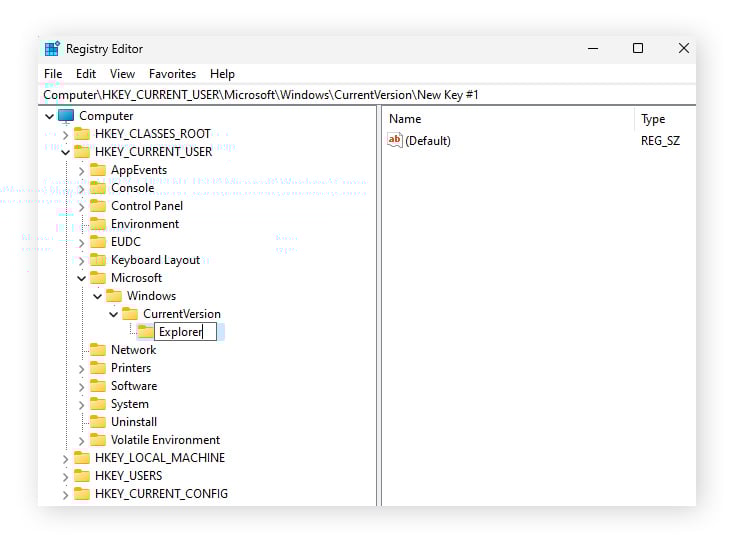
Task: Click the REG_SZ type cell
Action: pos(660,141)
